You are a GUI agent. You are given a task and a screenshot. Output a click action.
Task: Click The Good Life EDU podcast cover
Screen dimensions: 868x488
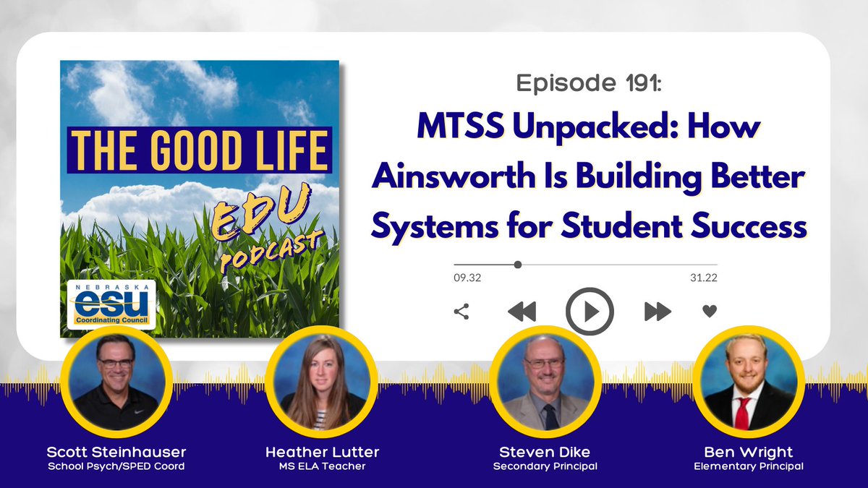click(x=200, y=199)
